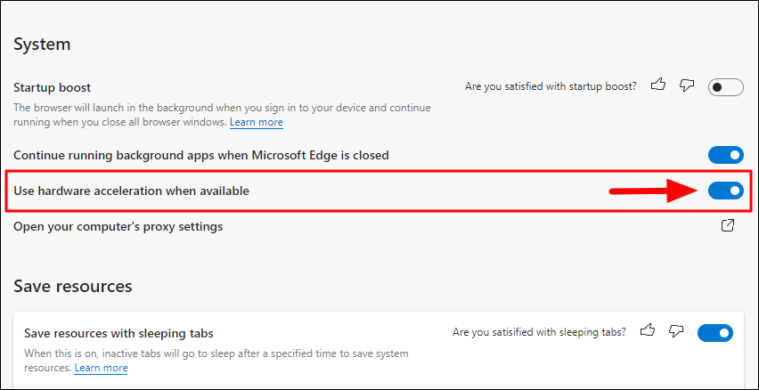Open Learn more link about sleeping tabs

click(x=101, y=368)
